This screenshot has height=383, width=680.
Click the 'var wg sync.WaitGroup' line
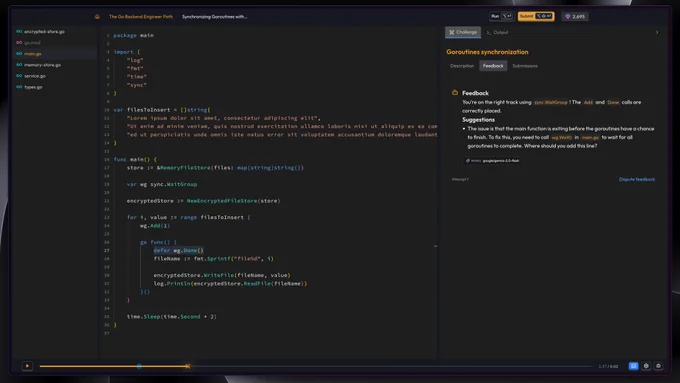(162, 184)
